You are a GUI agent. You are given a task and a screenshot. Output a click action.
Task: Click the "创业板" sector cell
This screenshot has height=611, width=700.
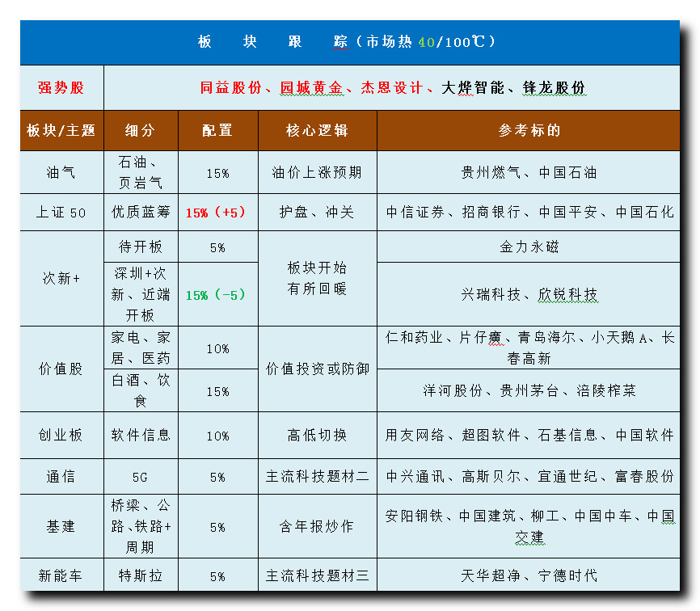coord(61,435)
